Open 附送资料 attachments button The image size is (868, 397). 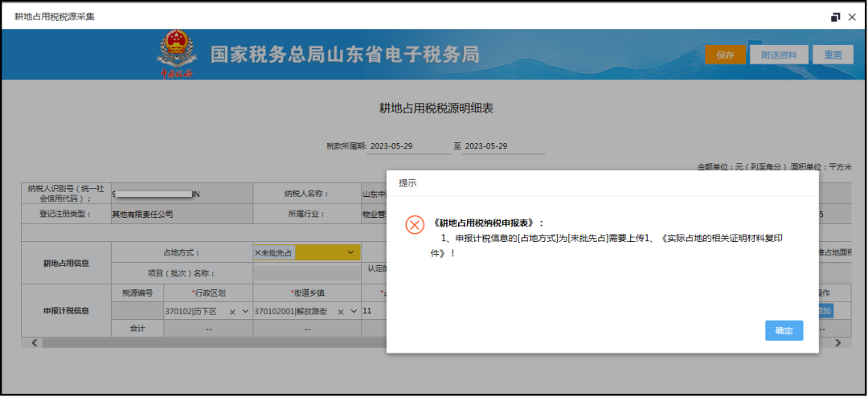tap(779, 55)
